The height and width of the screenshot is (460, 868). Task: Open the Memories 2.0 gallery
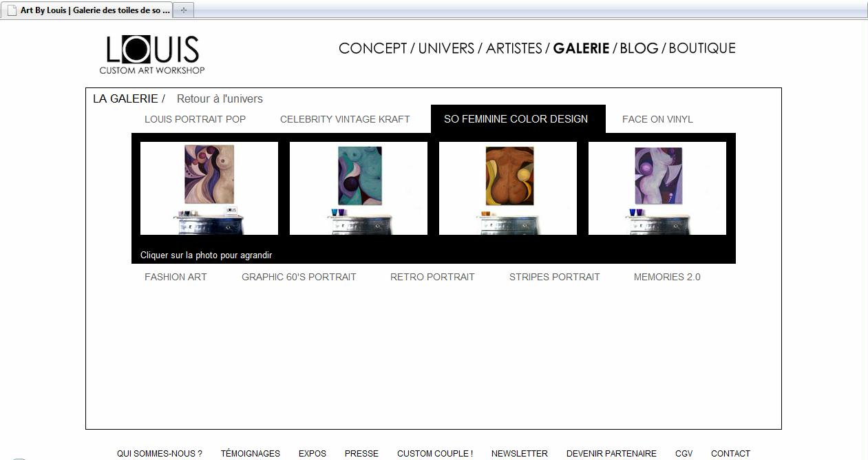pos(667,277)
